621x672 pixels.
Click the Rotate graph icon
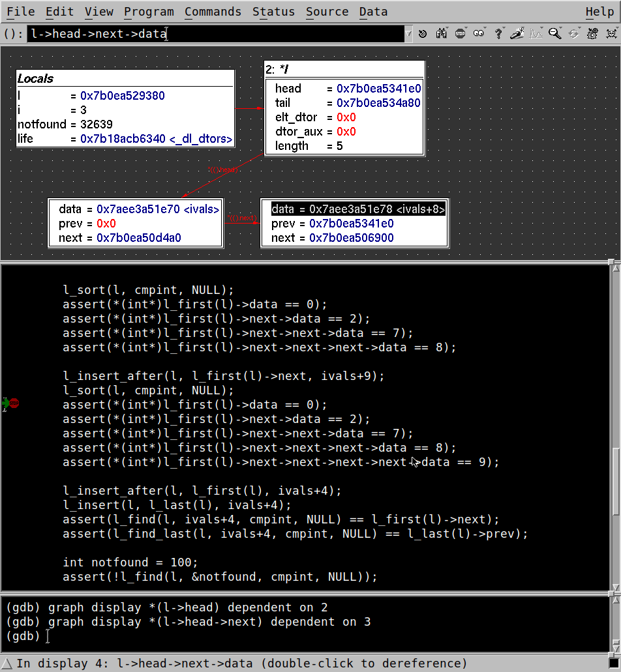pyautogui.click(x=573, y=33)
